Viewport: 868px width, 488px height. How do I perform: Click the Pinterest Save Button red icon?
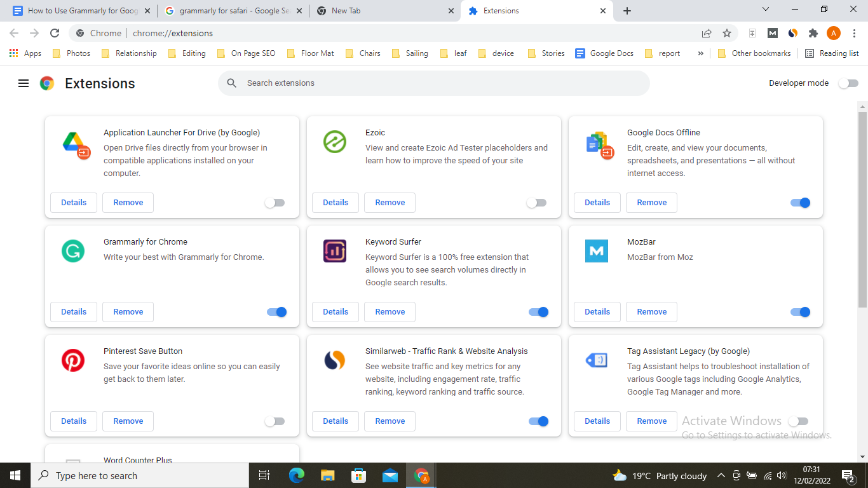pos(73,360)
